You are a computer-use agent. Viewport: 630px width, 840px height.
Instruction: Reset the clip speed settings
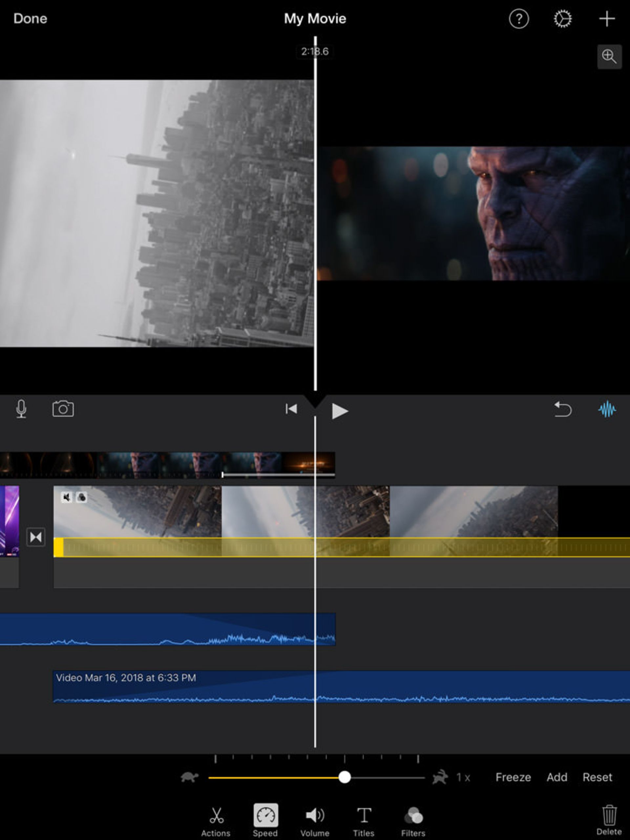[597, 777]
